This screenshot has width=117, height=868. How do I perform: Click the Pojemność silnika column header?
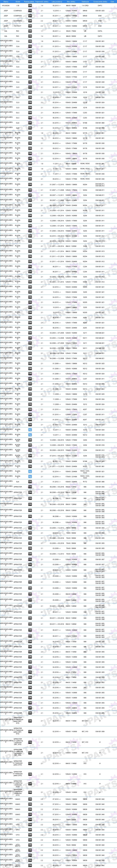42,2
